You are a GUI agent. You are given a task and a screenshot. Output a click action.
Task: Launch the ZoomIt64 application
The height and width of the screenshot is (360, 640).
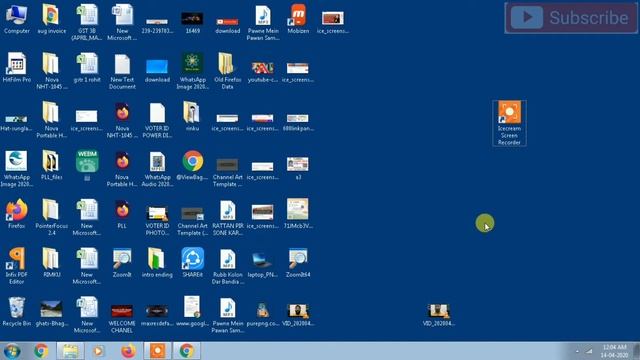tap(298, 263)
